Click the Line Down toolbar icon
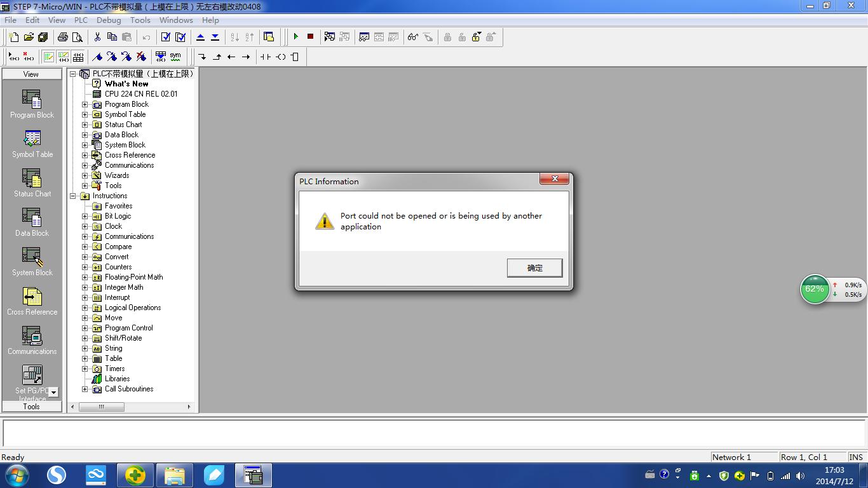Viewport: 868px width, 488px height. tap(202, 57)
